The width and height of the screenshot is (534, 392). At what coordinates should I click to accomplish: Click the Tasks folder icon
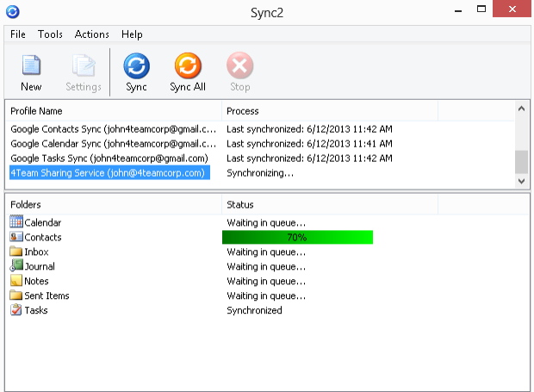pos(16,310)
